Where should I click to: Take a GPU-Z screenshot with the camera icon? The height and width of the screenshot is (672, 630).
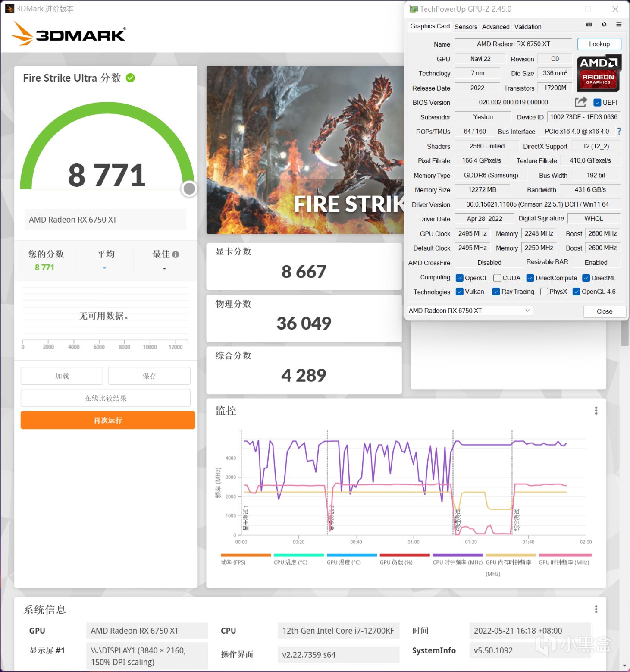click(589, 25)
